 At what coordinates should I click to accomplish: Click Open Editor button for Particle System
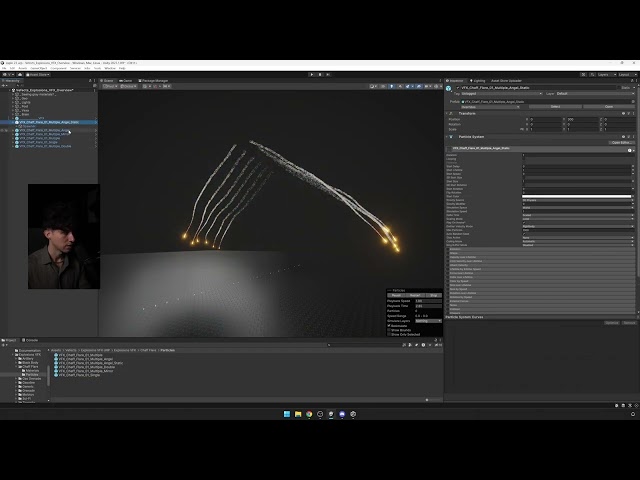[622, 142]
